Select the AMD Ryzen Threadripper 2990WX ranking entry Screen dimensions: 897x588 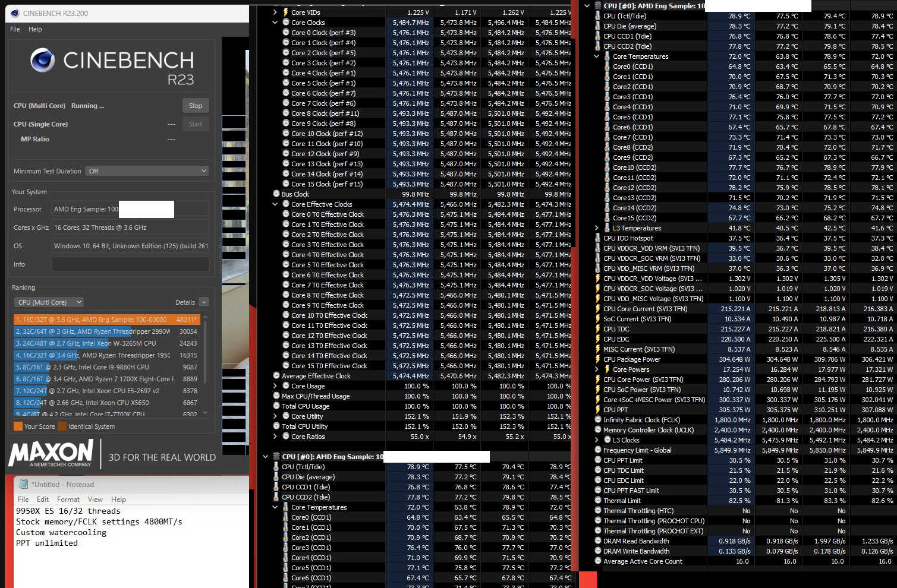click(x=107, y=331)
